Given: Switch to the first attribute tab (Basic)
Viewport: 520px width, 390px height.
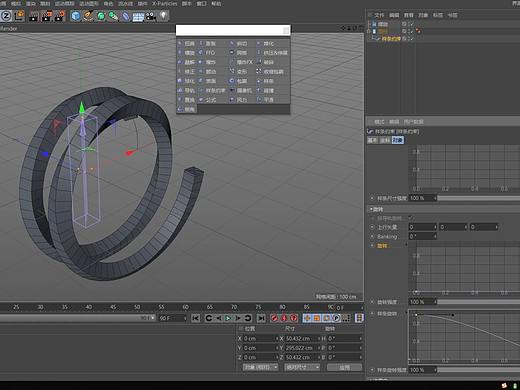Looking at the screenshot, I should pos(372,140).
